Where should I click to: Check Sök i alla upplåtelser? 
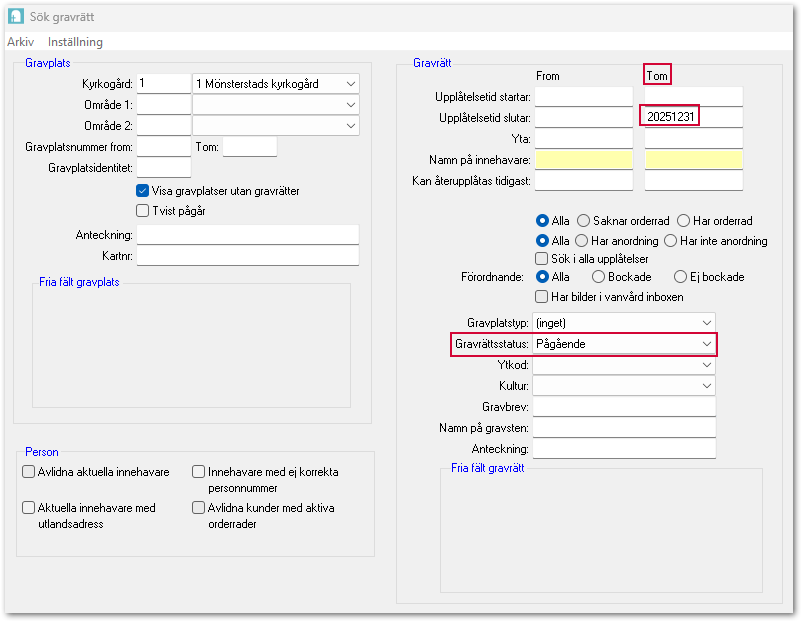542,258
